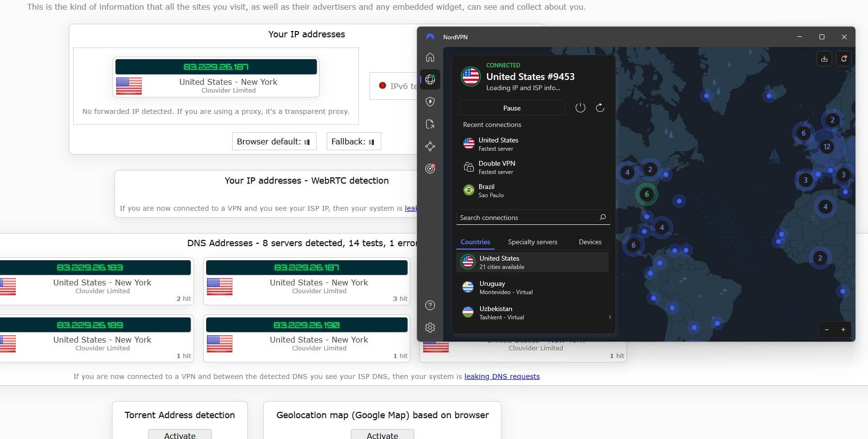The image size is (868, 439).
Task: Click Brazil flag in recent connections
Action: (x=469, y=190)
